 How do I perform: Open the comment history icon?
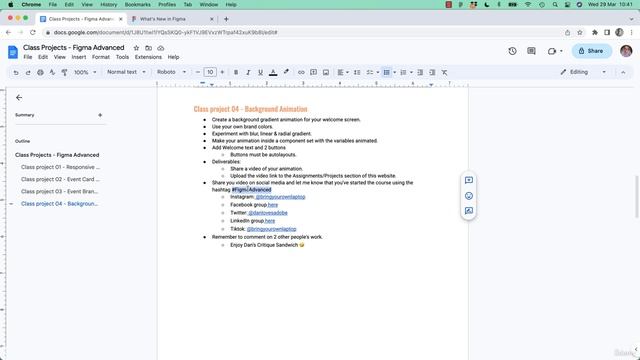pos(531,51)
